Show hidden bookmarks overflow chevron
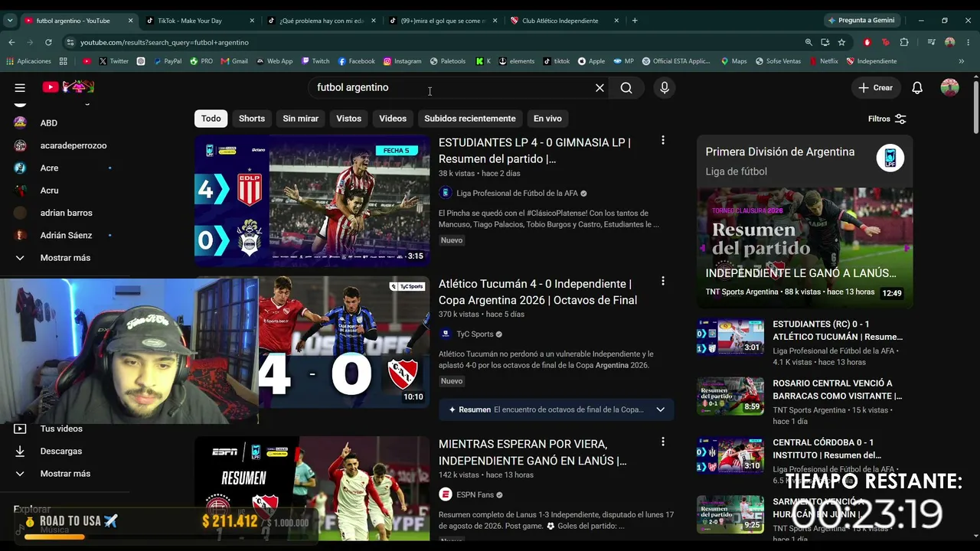This screenshot has height=551, width=980. tap(961, 61)
